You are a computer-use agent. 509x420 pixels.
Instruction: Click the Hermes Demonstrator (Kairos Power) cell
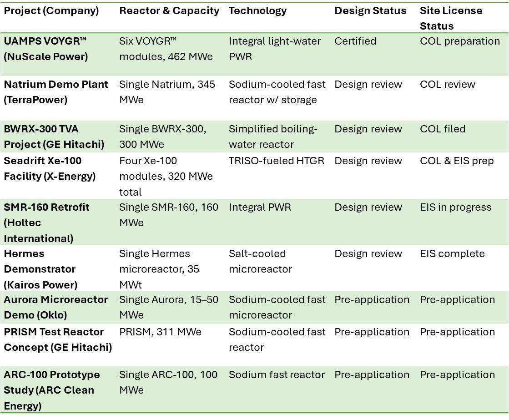pos(40,269)
